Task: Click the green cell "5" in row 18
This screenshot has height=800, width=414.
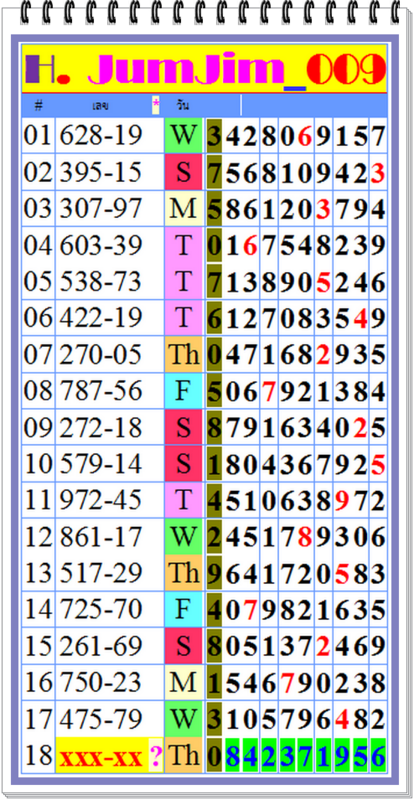Action: click(x=360, y=755)
